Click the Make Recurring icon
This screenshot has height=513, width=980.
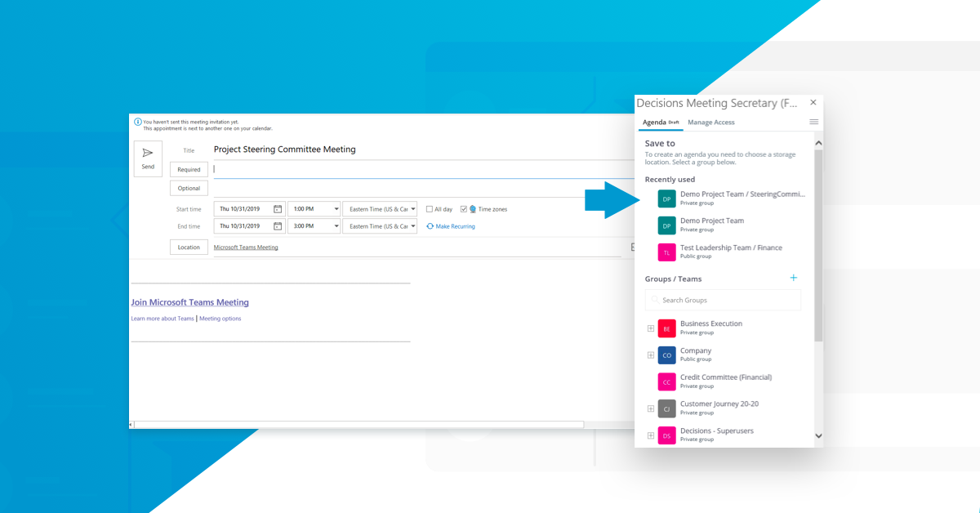point(430,226)
